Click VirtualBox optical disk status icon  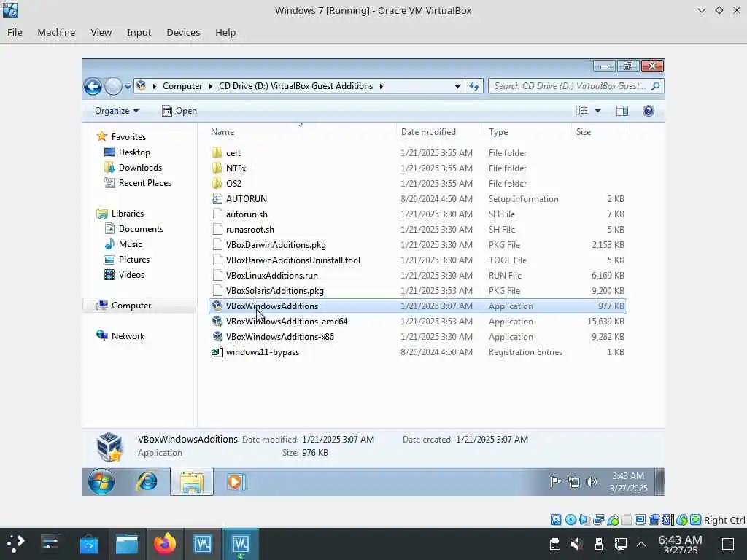tap(570, 519)
